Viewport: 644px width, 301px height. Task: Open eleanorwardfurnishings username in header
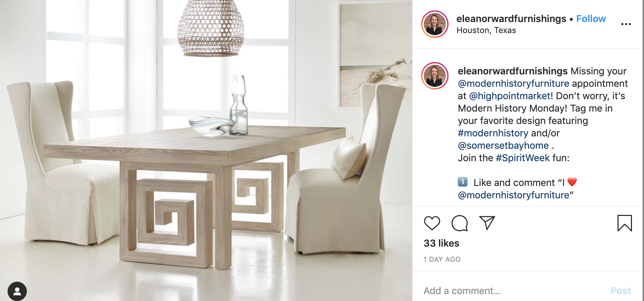[x=511, y=19]
